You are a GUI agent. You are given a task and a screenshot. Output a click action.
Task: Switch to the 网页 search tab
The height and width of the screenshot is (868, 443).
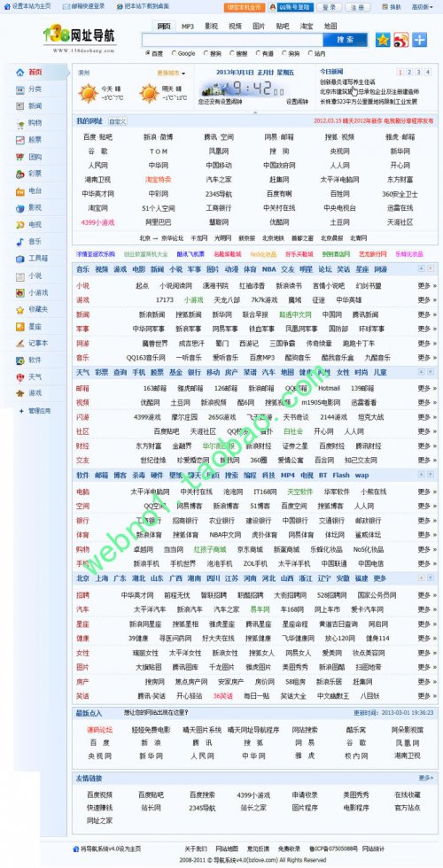click(163, 26)
